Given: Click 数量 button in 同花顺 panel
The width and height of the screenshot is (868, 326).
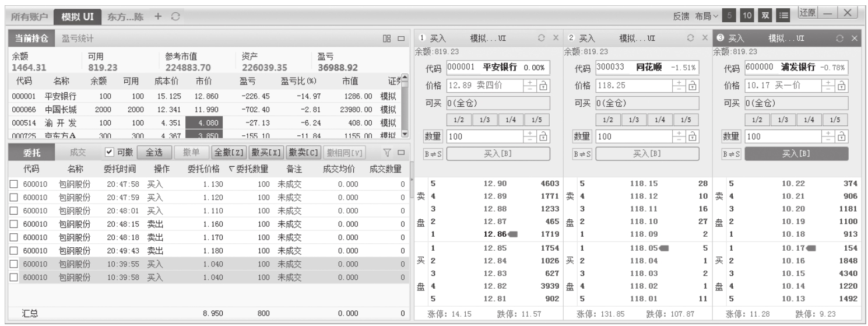Looking at the screenshot, I should click(x=582, y=137).
